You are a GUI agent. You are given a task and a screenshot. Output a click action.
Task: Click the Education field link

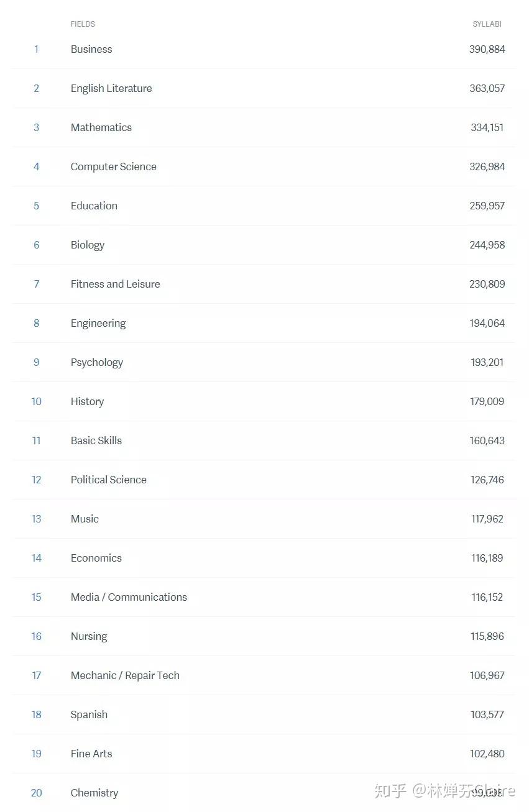click(x=94, y=206)
